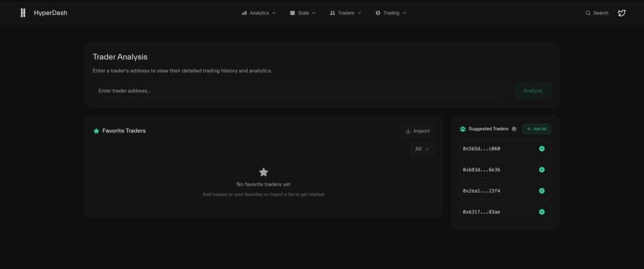The height and width of the screenshot is (269, 644).
Task: Select suggested trader address 0x5b5d...c060
Action: [481, 149]
